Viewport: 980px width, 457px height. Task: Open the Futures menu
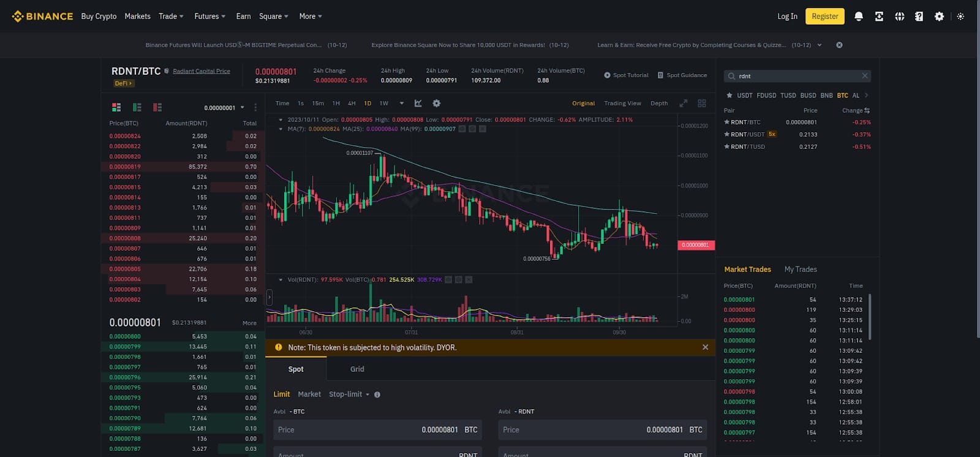209,17
